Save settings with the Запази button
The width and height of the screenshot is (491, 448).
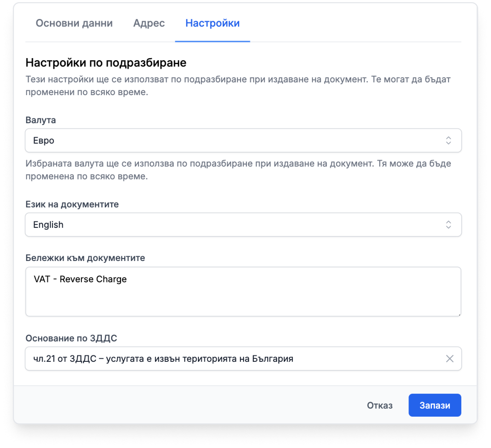[434, 405]
